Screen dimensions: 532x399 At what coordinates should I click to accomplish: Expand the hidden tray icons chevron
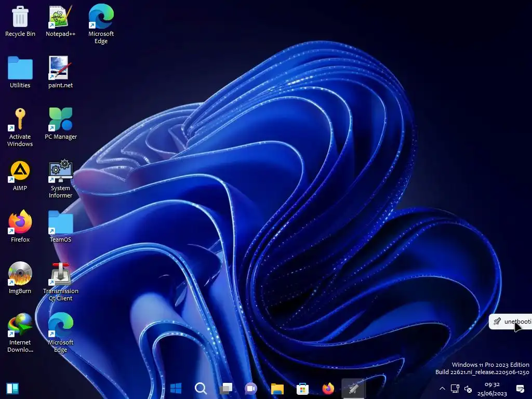pyautogui.click(x=442, y=389)
